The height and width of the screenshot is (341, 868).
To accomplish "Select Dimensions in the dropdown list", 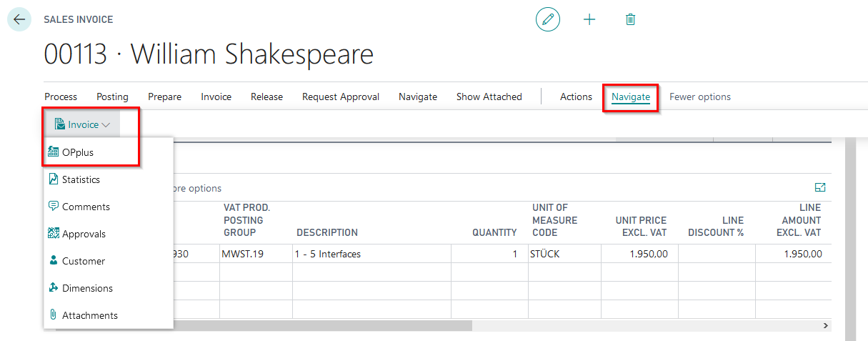I will pos(87,288).
